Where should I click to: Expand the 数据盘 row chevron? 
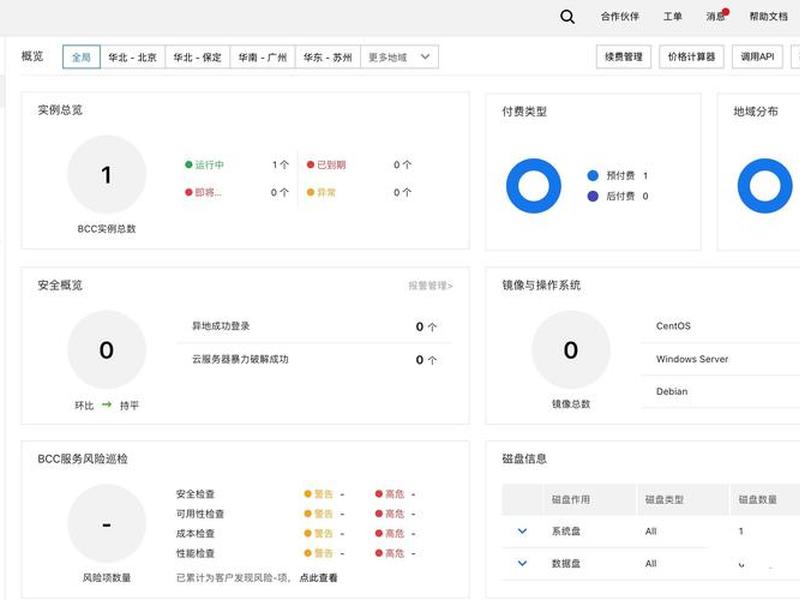click(x=522, y=563)
